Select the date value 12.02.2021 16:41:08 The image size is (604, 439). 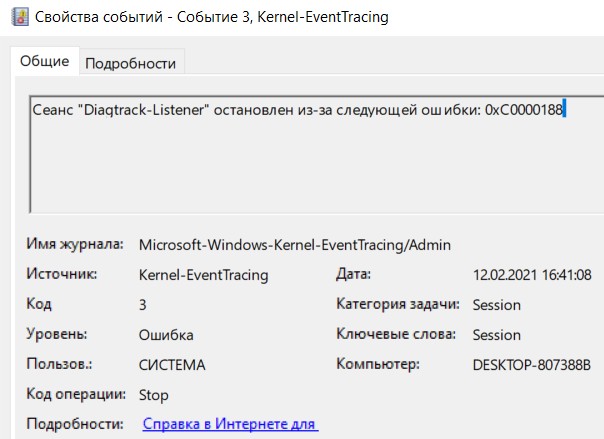point(532,274)
